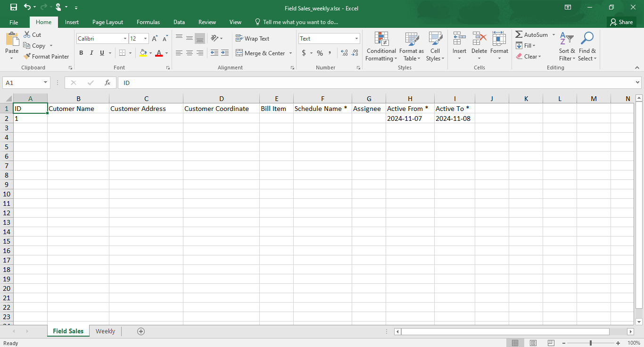
Task: Toggle Wrap Text on
Action: [x=252, y=39]
